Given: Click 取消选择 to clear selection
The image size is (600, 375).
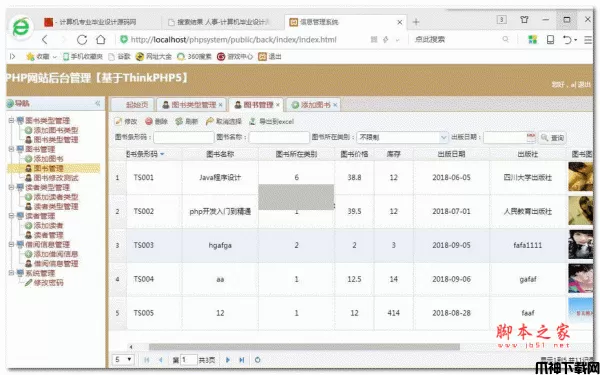Looking at the screenshot, I should point(223,121).
